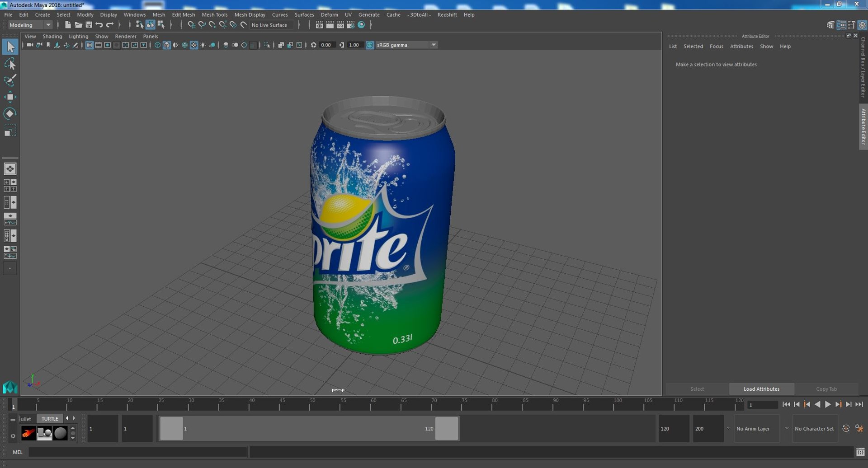The height and width of the screenshot is (468, 868).
Task: Toggle auto keyframe button
Action: pyautogui.click(x=846, y=428)
